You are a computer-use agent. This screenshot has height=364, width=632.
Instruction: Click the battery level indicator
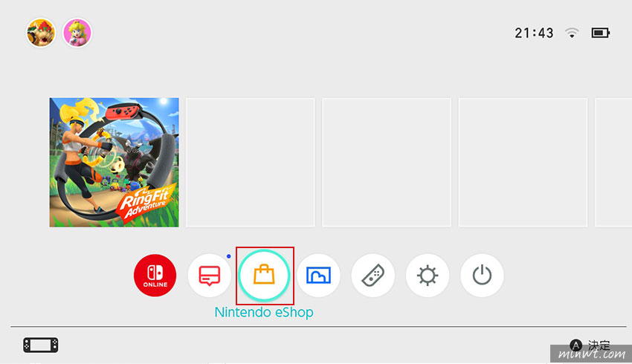[x=601, y=33]
